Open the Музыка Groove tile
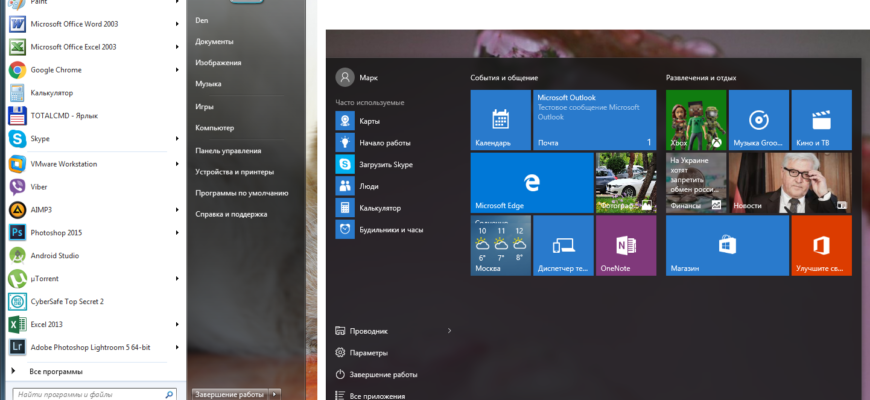Image resolution: width=870 pixels, height=400 pixels. point(758,120)
